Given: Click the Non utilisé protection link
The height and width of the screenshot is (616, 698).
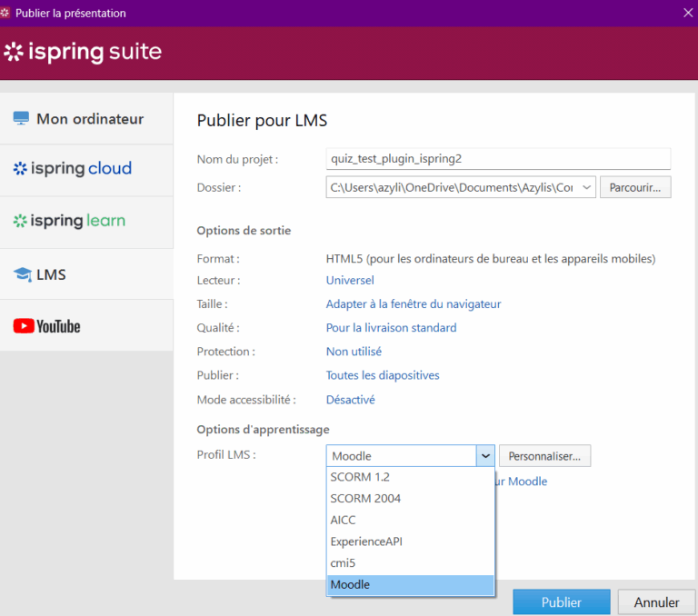Looking at the screenshot, I should click(354, 352).
